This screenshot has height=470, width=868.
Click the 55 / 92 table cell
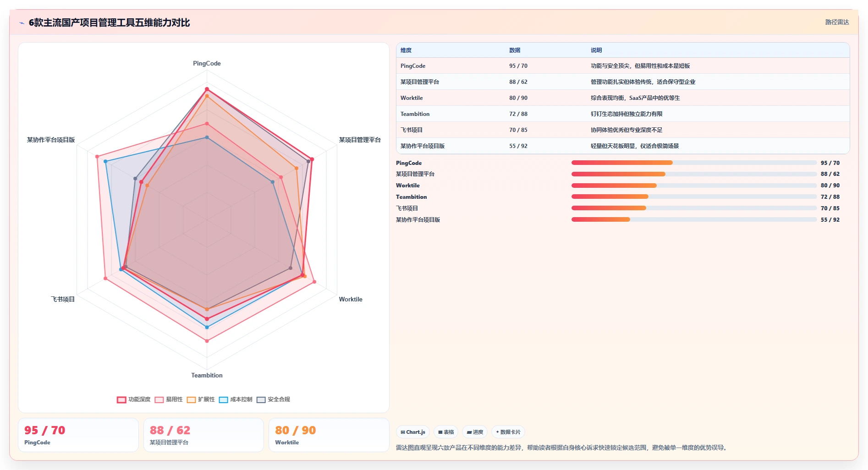[x=518, y=146]
